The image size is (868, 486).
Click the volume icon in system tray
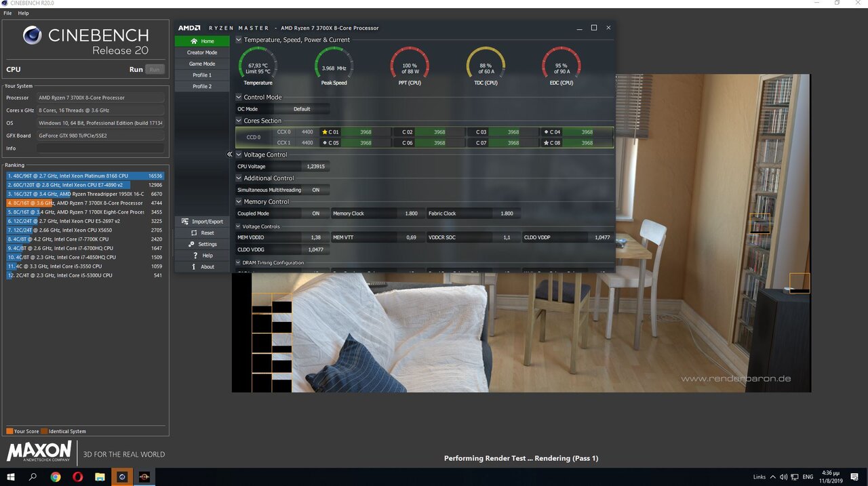coord(783,477)
